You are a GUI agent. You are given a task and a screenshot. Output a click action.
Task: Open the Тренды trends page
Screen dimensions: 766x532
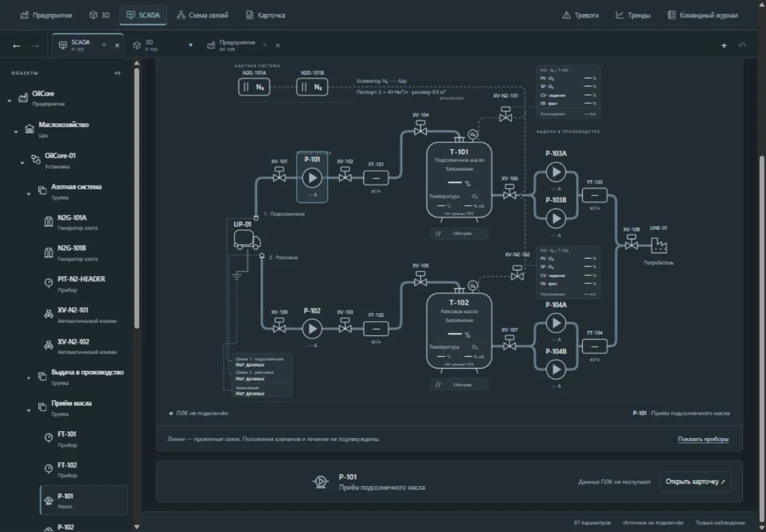[x=633, y=15]
